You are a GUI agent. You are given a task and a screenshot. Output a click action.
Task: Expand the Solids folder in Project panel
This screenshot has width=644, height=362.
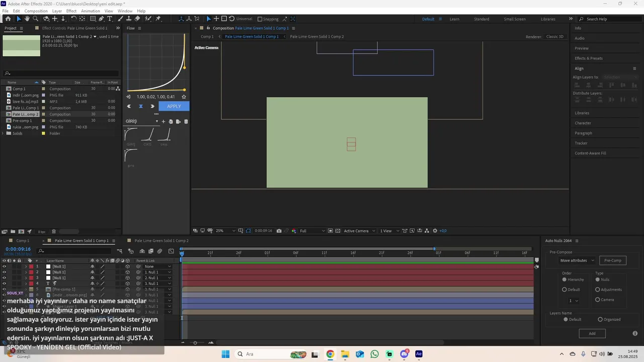[x=4, y=133]
